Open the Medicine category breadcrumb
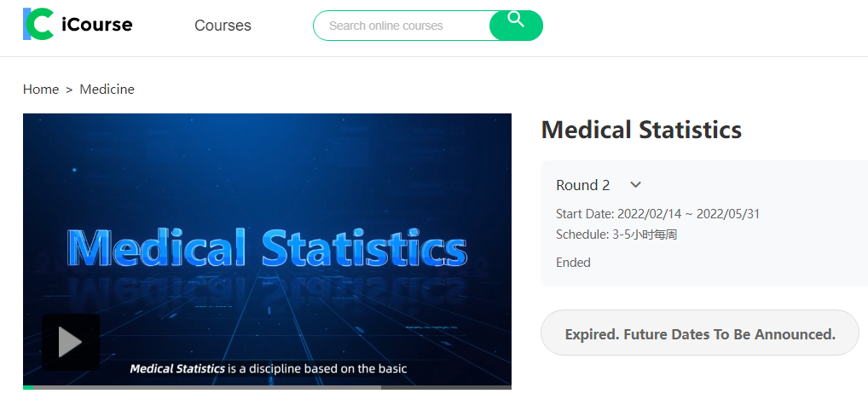The height and width of the screenshot is (411, 868). click(x=107, y=90)
